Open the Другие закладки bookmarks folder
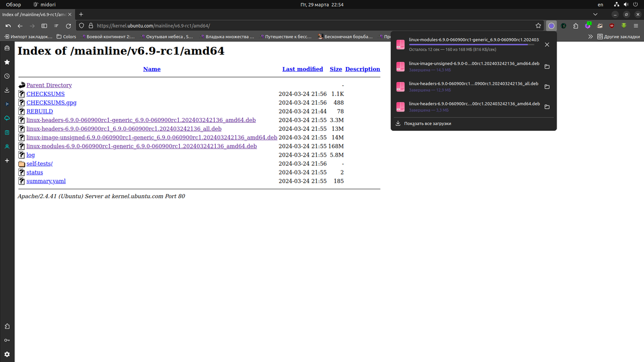Screen dimensions: 644x362 (x=618, y=37)
